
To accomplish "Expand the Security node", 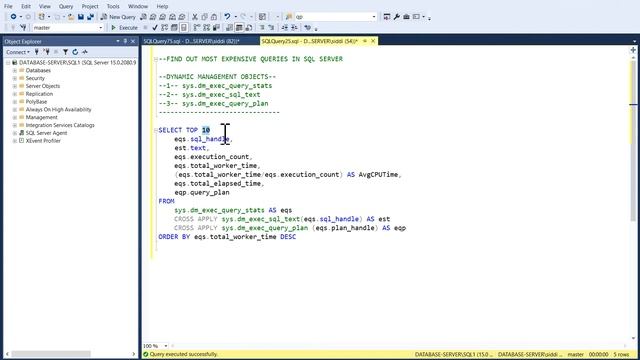I will pos(15,78).
